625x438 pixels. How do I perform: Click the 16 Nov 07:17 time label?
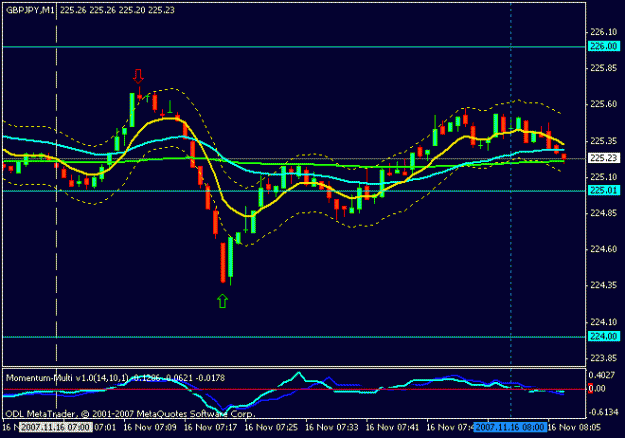coord(210,427)
